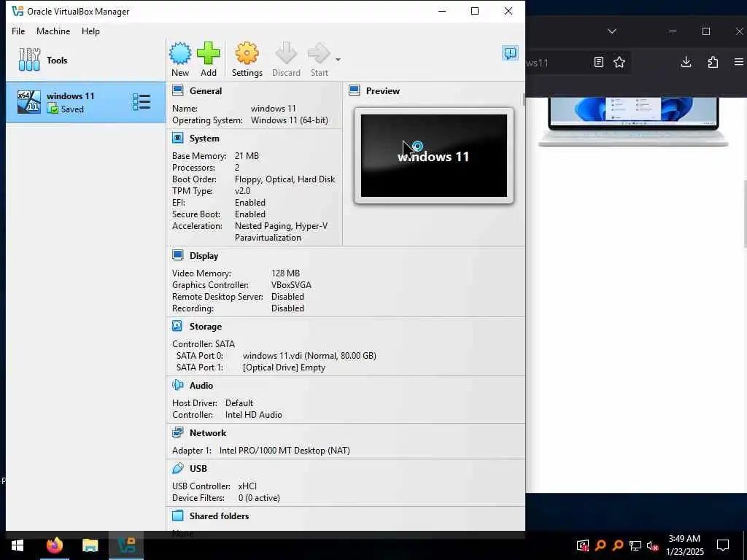Image resolution: width=747 pixels, height=560 pixels.
Task: Open the Action Center notification icon
Action: (723, 545)
